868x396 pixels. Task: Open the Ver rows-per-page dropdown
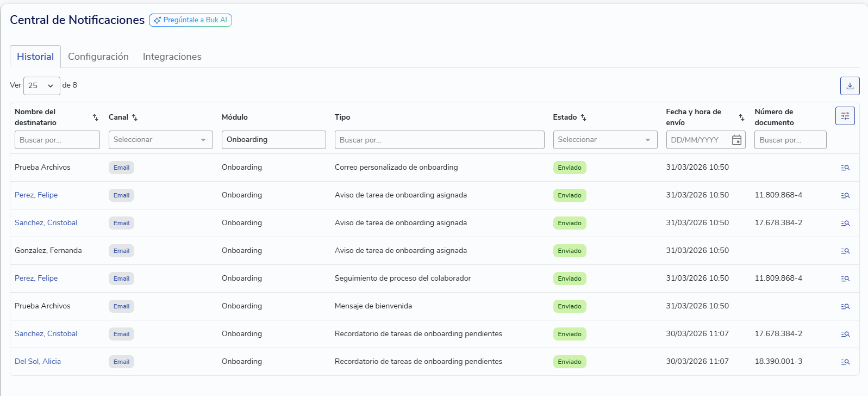41,86
